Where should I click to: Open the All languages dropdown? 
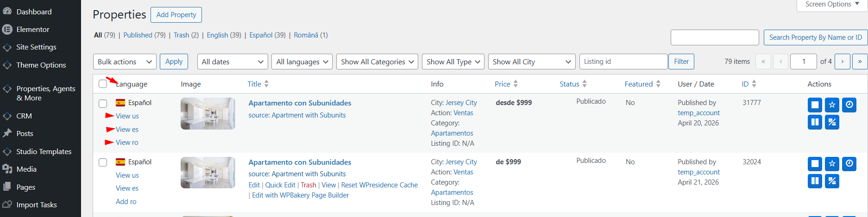pyautogui.click(x=302, y=62)
